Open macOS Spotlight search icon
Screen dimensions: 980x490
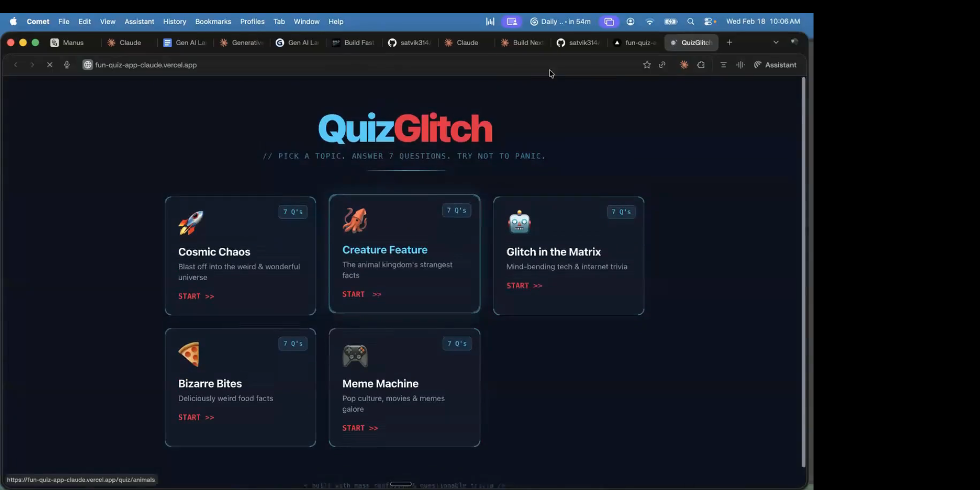690,21
